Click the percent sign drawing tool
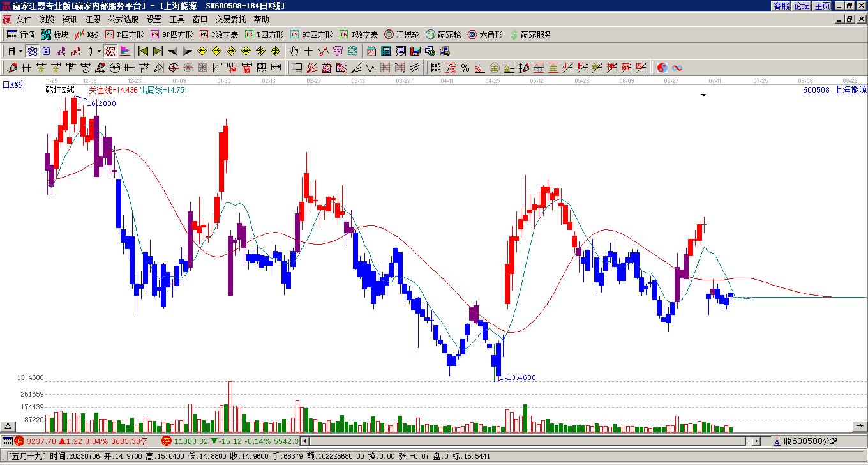The height and width of the screenshot is (465, 868). [465, 68]
